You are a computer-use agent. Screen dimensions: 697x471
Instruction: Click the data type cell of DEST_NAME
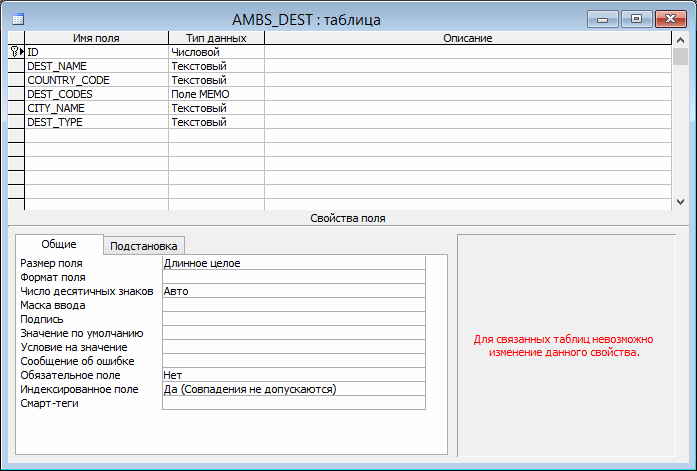(x=216, y=66)
